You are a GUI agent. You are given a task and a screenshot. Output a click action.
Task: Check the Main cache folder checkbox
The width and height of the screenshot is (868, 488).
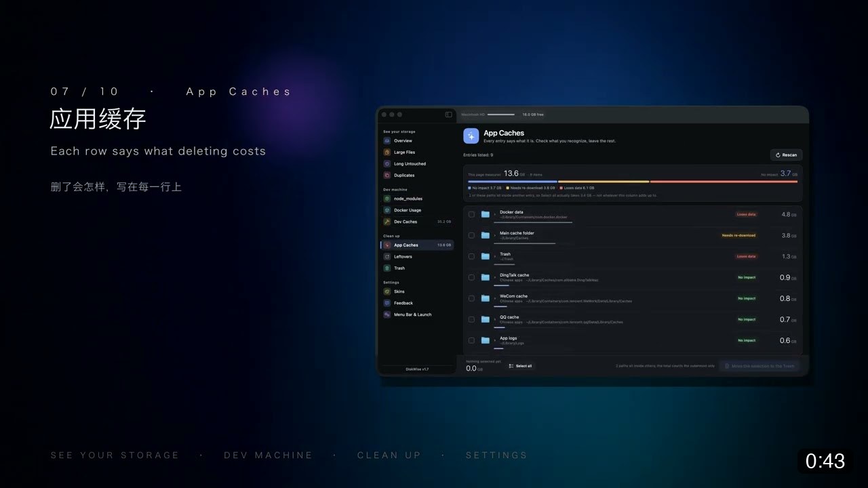click(x=472, y=235)
